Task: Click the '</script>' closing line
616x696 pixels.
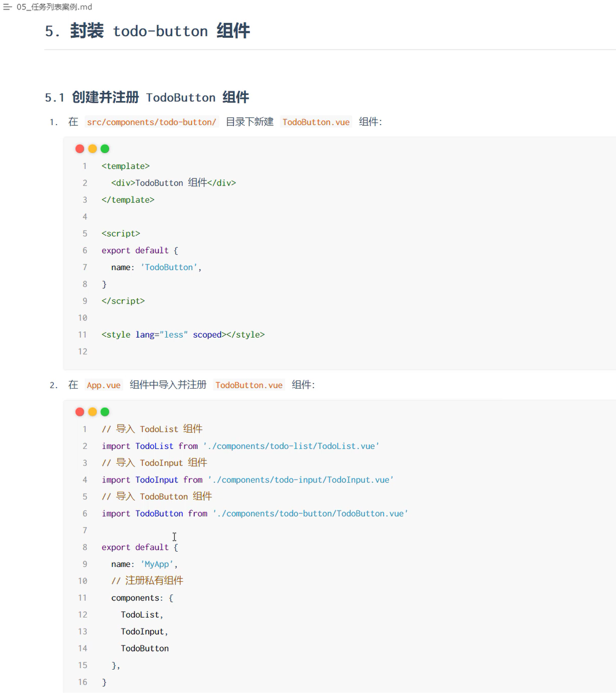Action: (123, 301)
